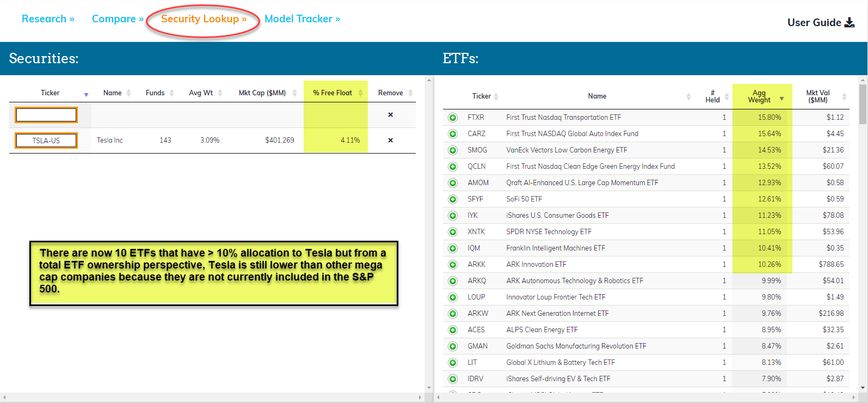Click green plus icon beside ARKW
Viewport: 868px width, 403px height.
[452, 314]
